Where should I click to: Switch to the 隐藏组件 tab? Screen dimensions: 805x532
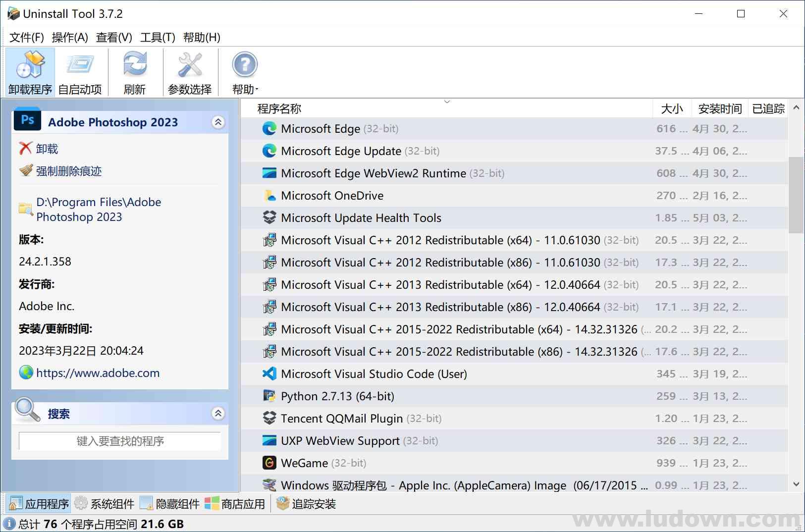170,504
